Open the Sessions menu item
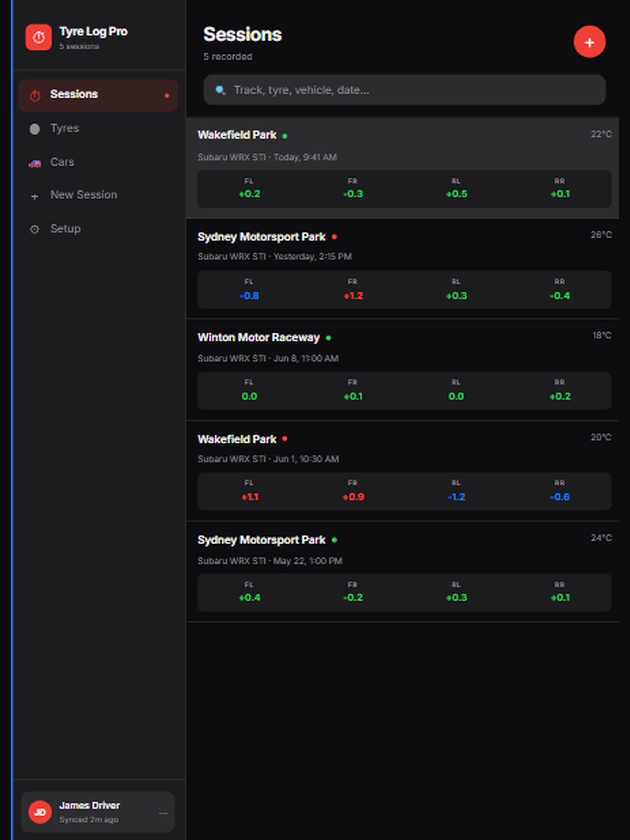630x840 pixels. coord(98,95)
